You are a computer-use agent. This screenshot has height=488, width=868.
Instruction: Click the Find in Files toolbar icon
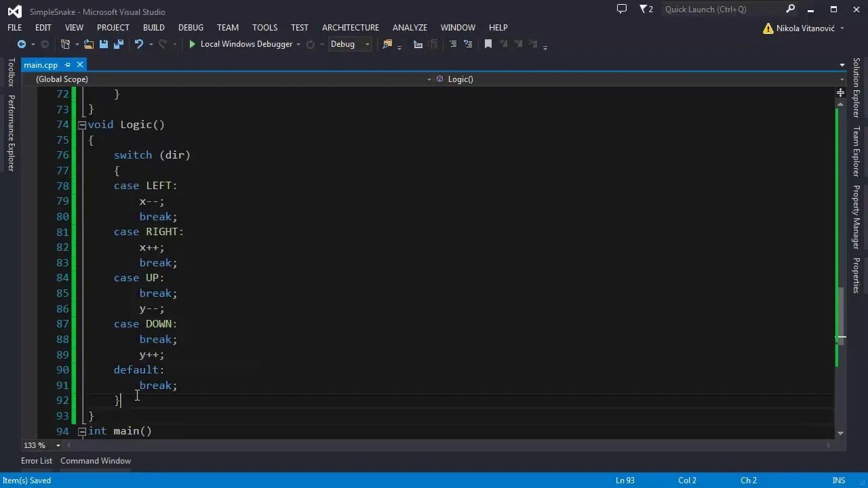tap(387, 44)
